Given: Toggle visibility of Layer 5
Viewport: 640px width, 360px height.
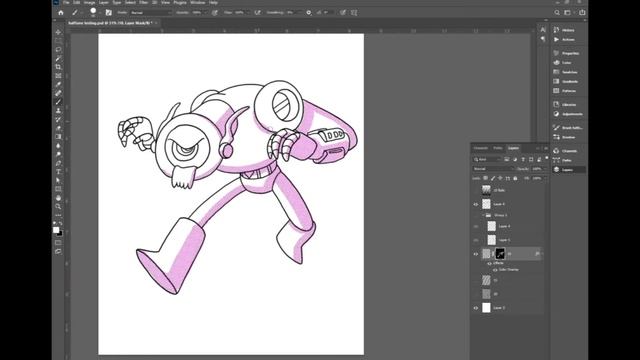Looking at the screenshot, I should (476, 240).
